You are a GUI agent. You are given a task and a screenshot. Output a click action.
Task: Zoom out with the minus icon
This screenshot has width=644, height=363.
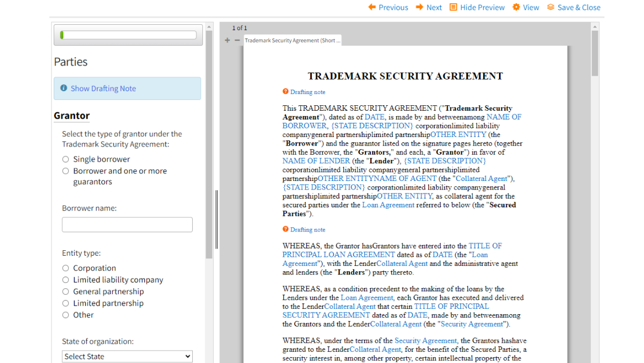[x=237, y=40]
